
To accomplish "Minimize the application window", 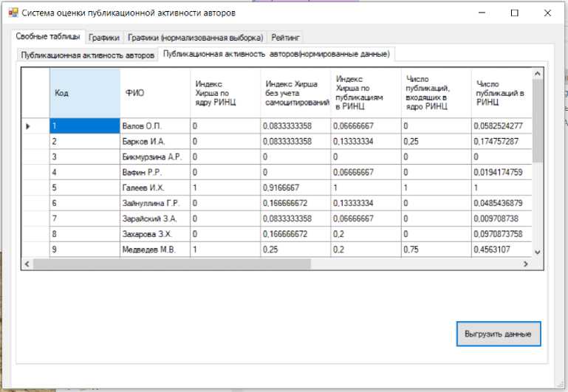I will [482, 13].
